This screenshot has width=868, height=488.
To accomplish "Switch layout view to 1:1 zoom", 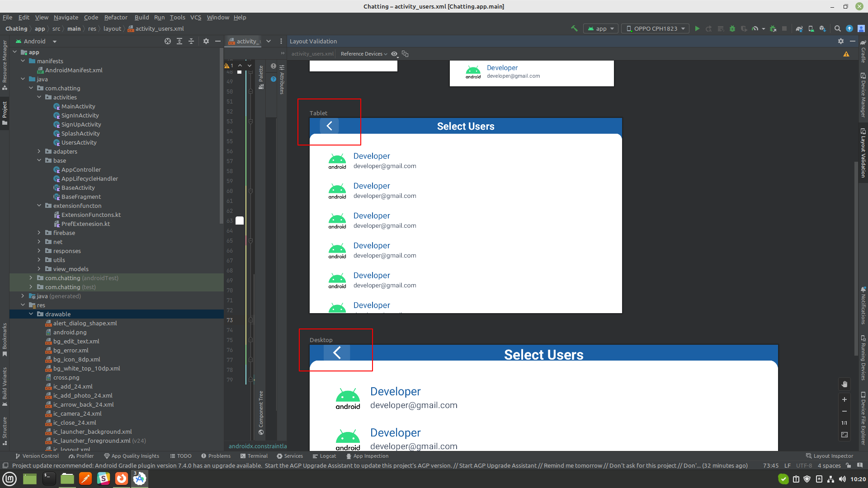I will [844, 423].
